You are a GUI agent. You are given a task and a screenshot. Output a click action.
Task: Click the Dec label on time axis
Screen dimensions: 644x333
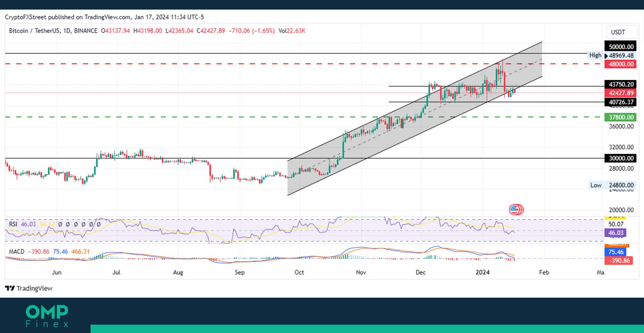click(421, 272)
